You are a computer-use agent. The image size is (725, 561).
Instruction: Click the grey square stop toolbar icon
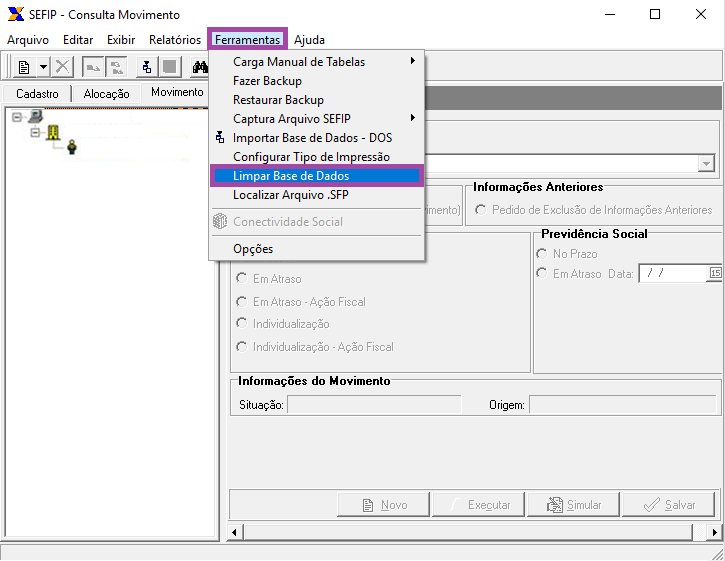170,67
